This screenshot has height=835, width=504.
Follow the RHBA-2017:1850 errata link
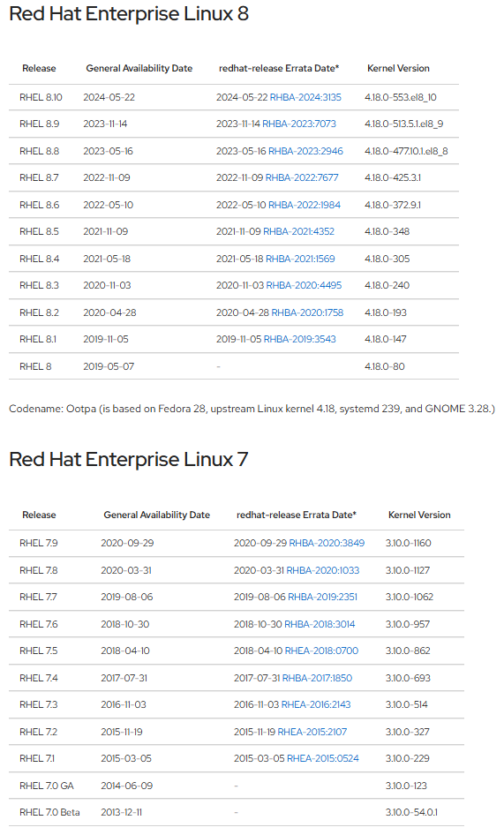tap(317, 678)
